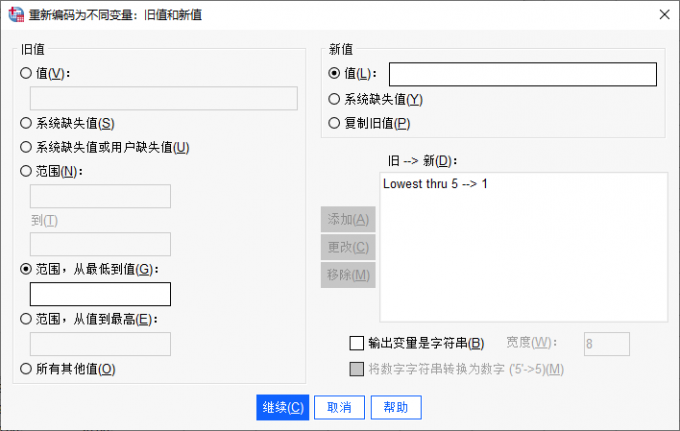Select 所有其他值(O) radio button

(26, 369)
